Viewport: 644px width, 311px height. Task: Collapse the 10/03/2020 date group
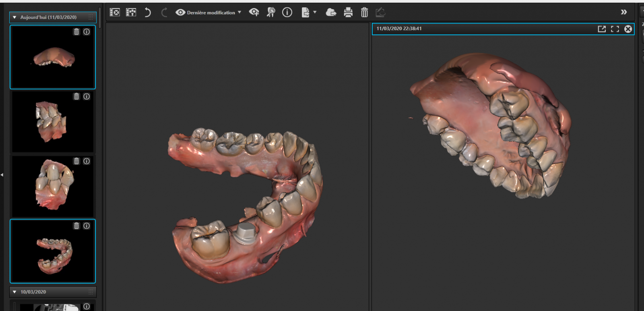point(14,292)
